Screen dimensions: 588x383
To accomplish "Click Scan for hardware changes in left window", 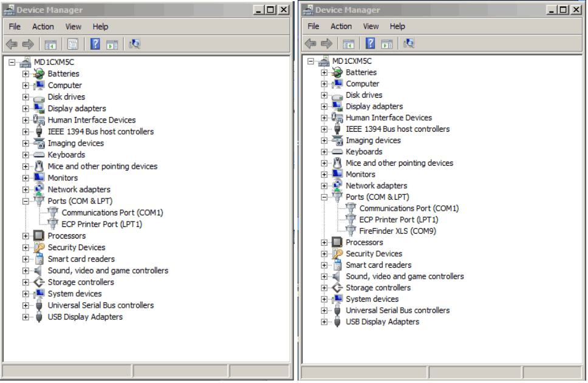I will [x=135, y=44].
